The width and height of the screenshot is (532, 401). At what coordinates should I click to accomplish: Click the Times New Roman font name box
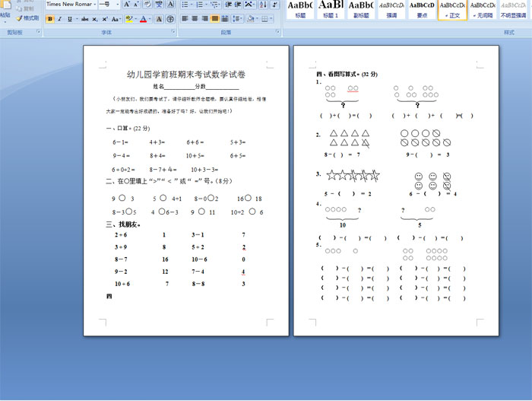(x=69, y=5)
